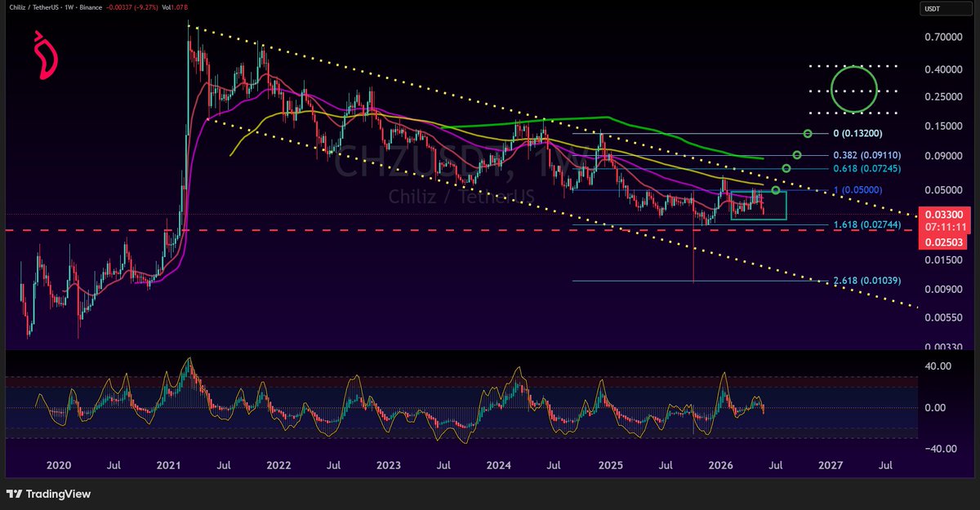Select Fib label 1 (0.05000)
The image size is (980, 510).
click(856, 190)
